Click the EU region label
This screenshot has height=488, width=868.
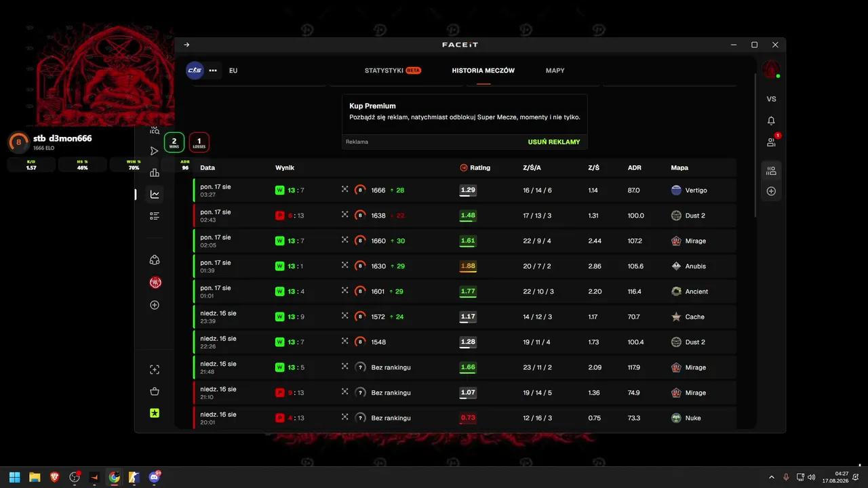tap(233, 70)
